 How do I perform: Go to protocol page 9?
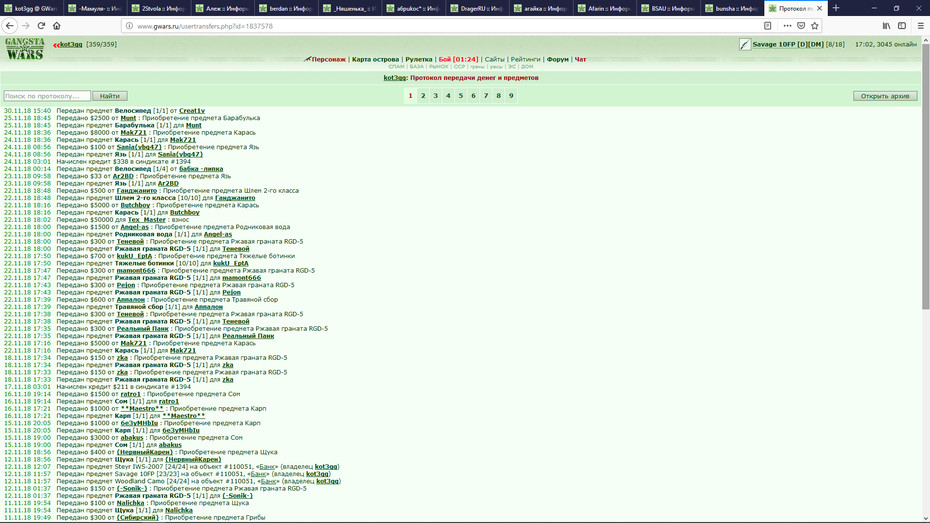coord(511,95)
